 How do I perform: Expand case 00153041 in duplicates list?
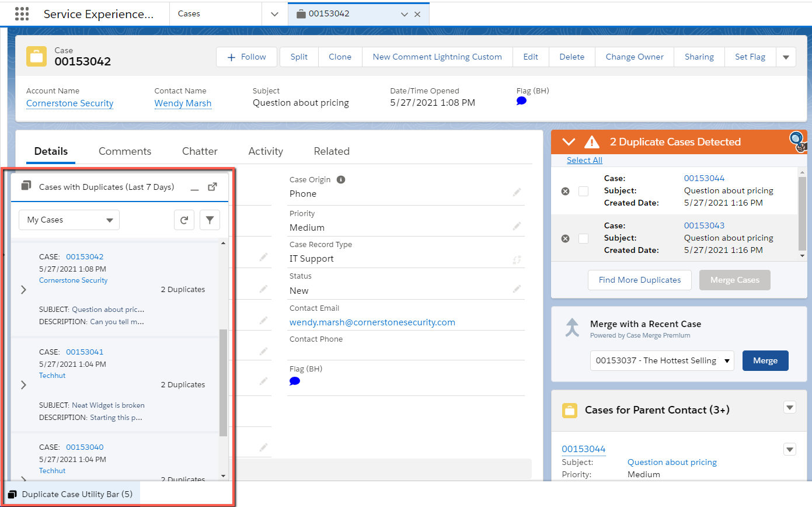coord(23,385)
